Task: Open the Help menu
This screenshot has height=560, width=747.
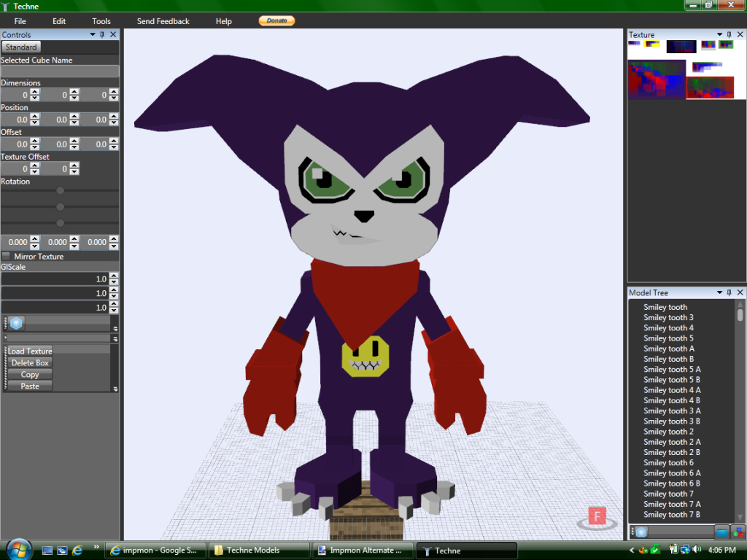Action: pyautogui.click(x=223, y=21)
